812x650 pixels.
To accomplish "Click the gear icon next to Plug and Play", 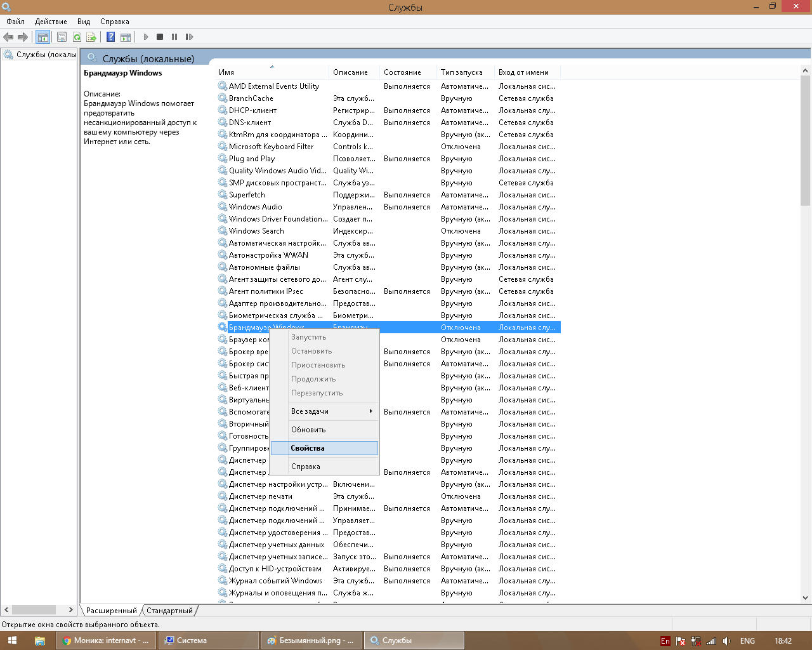I will pyautogui.click(x=223, y=158).
